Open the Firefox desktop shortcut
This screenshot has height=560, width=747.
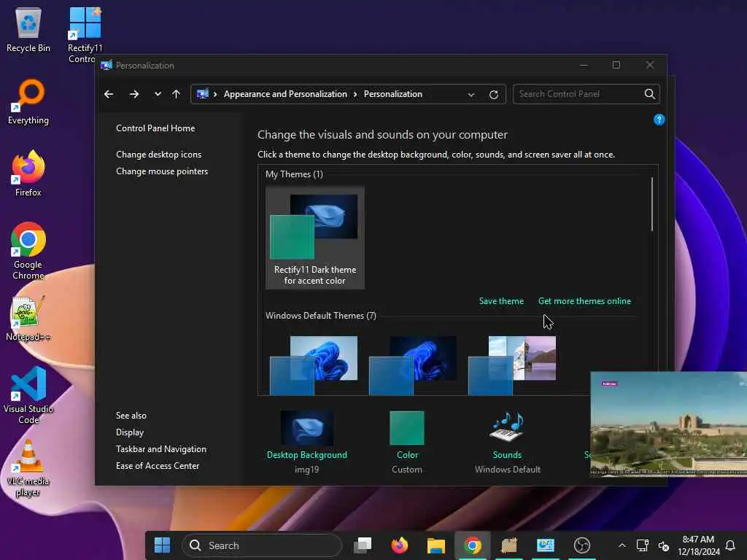click(28, 174)
